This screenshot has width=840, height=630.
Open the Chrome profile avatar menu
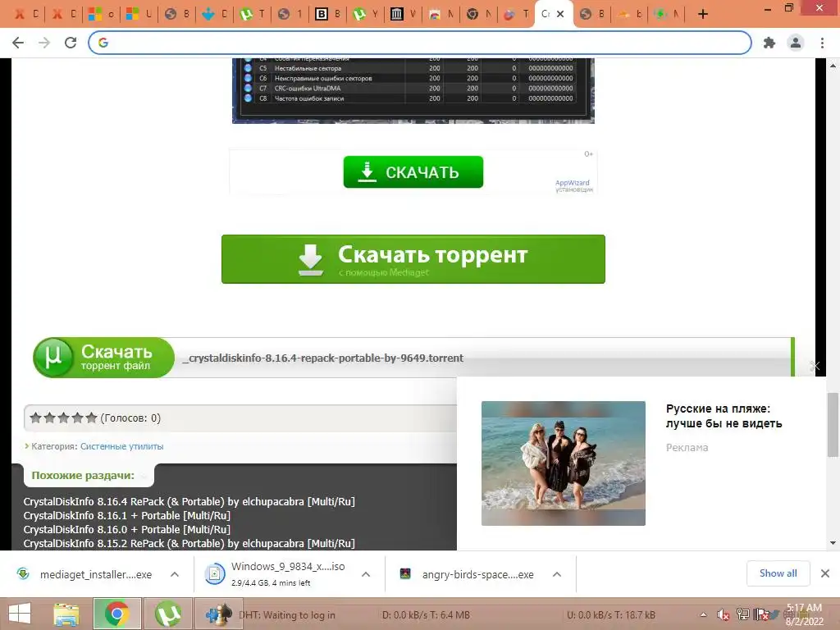796,43
